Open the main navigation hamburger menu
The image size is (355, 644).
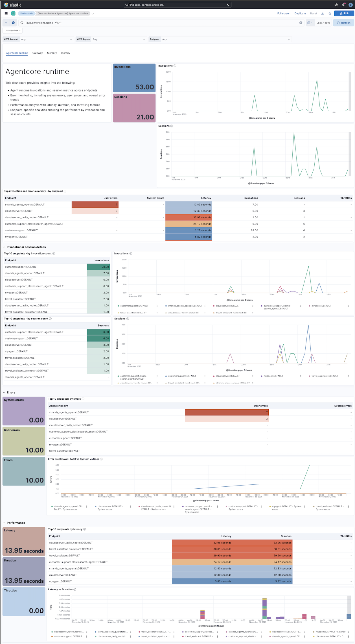6,13
